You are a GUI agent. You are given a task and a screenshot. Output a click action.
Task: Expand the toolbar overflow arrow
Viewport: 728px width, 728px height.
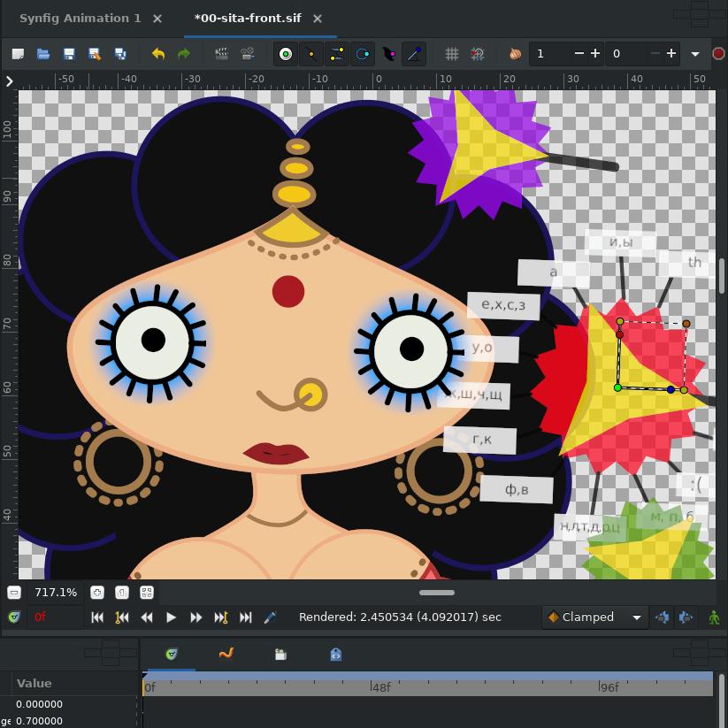695,54
